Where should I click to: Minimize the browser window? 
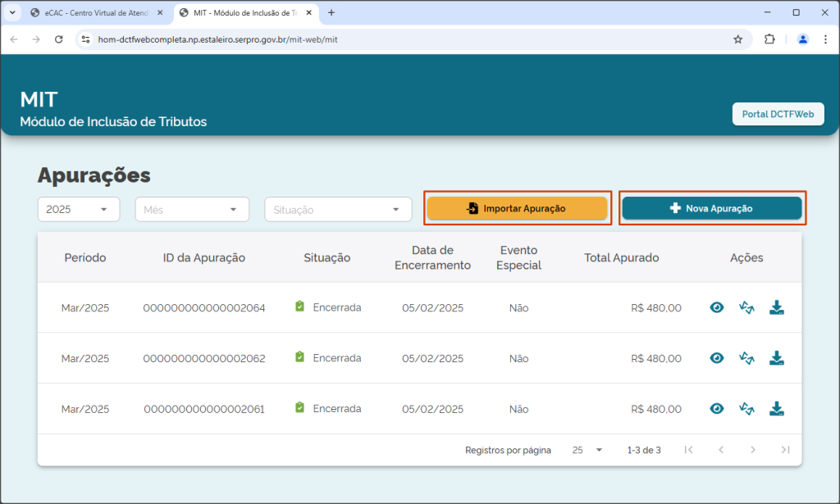point(767,12)
